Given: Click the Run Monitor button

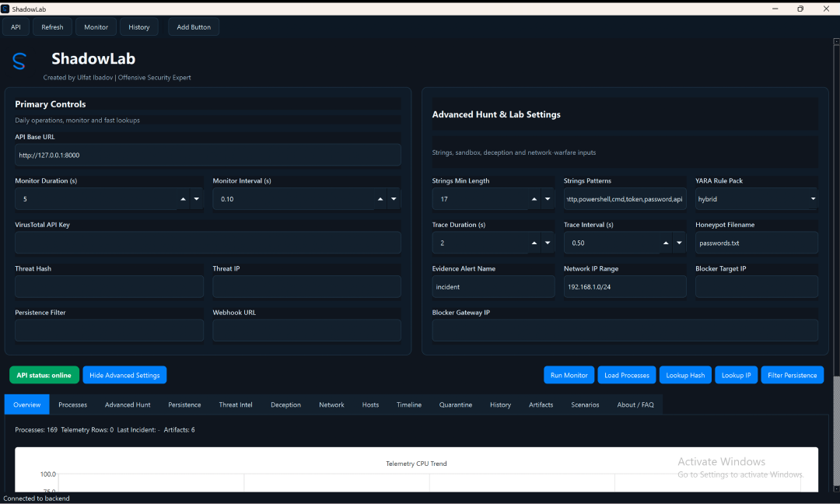Looking at the screenshot, I should click(x=569, y=375).
